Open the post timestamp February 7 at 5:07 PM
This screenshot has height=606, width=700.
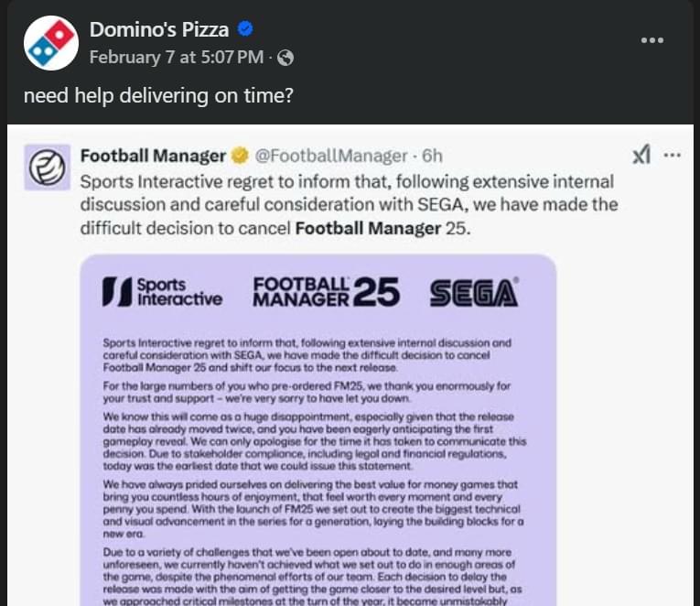coord(177,57)
